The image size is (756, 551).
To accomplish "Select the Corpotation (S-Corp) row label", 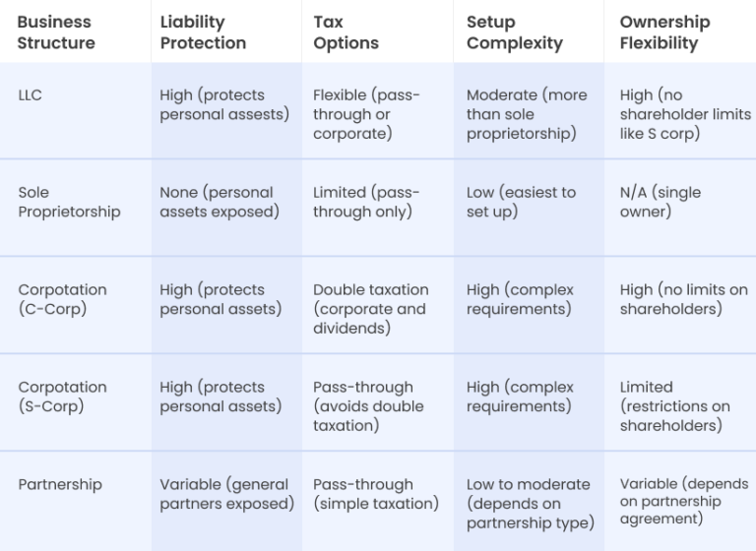I will [x=62, y=397].
